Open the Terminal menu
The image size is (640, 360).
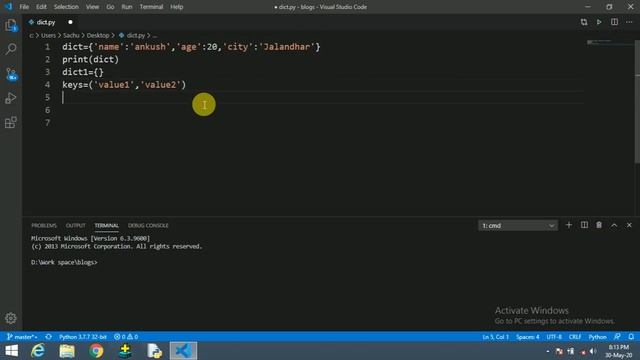151,7
